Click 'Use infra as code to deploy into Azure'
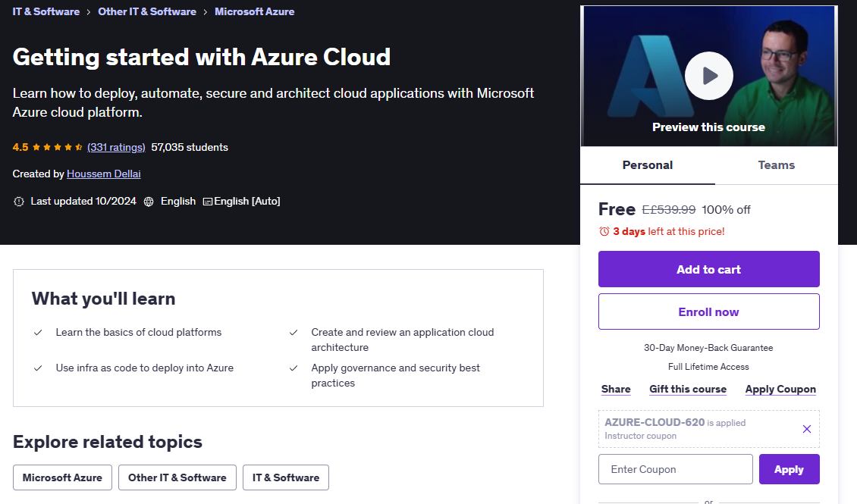The height and width of the screenshot is (504, 857). [x=144, y=368]
